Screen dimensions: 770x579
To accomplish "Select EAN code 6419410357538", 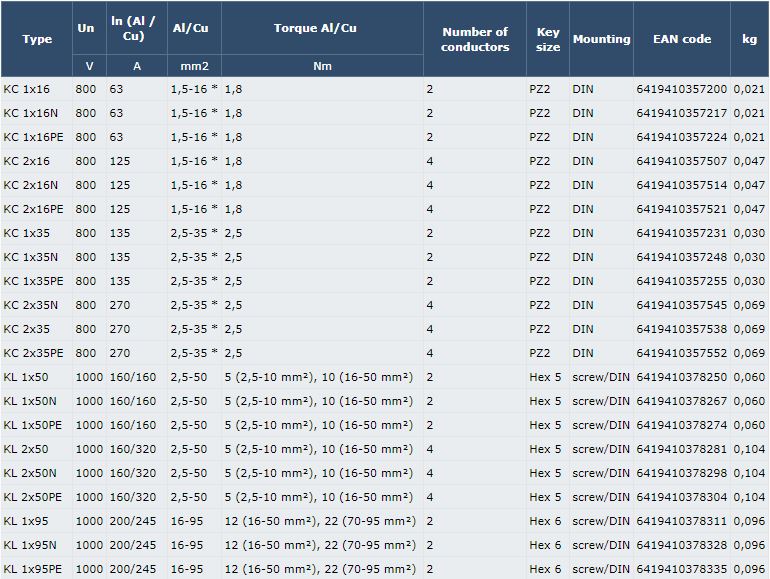I will 682,329.
